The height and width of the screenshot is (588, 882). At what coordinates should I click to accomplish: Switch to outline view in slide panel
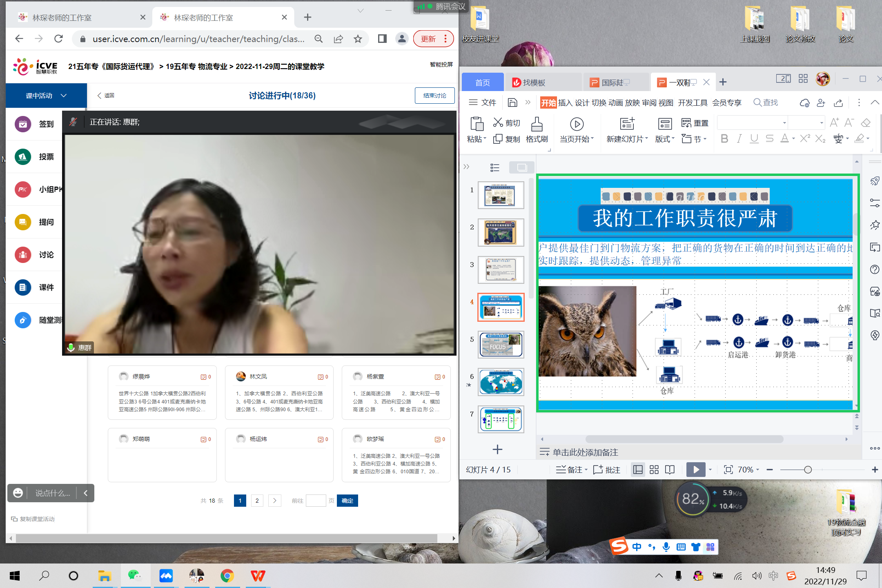(495, 167)
